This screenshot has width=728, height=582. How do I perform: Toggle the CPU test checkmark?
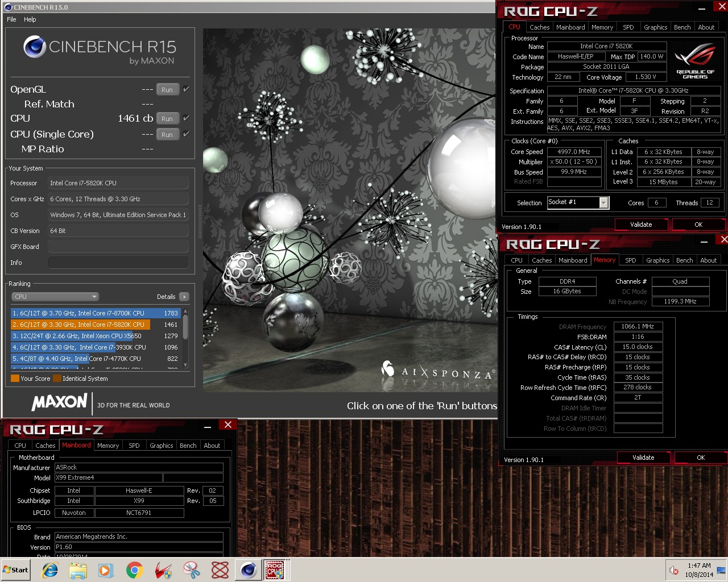pos(186,118)
